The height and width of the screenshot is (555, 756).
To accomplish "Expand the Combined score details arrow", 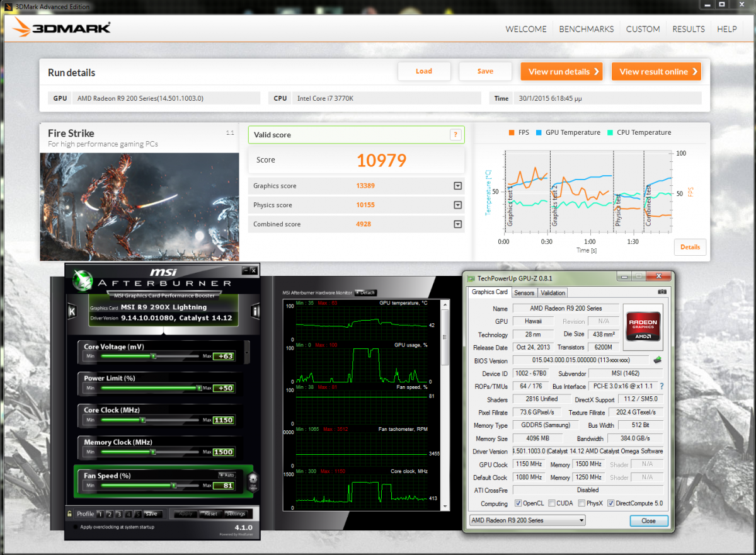I will [x=457, y=224].
